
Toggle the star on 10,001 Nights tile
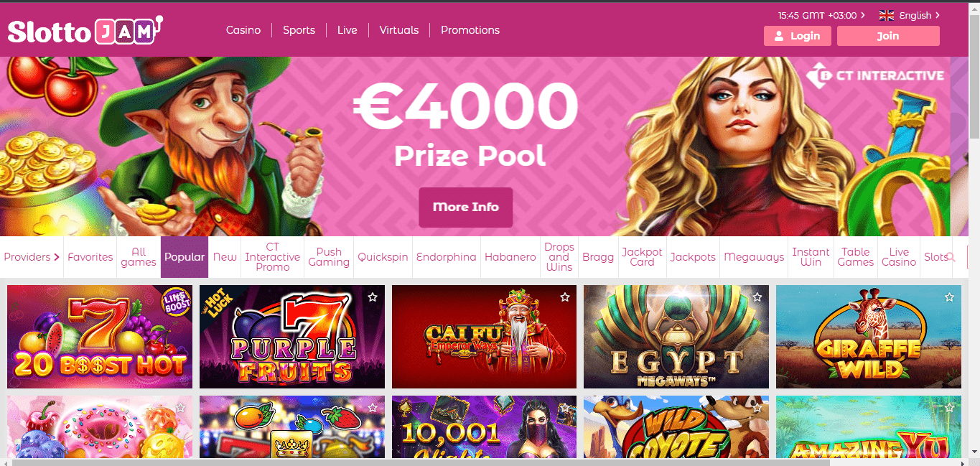point(565,407)
